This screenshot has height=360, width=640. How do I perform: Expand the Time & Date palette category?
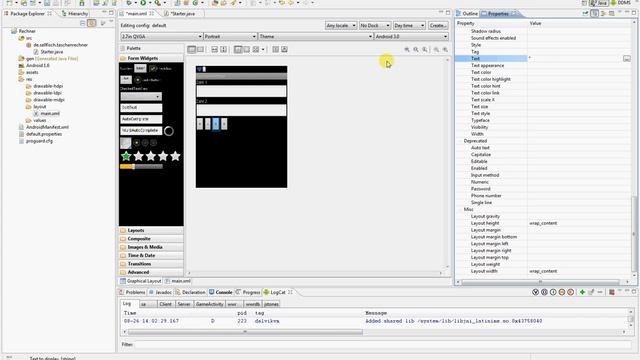coord(151,256)
